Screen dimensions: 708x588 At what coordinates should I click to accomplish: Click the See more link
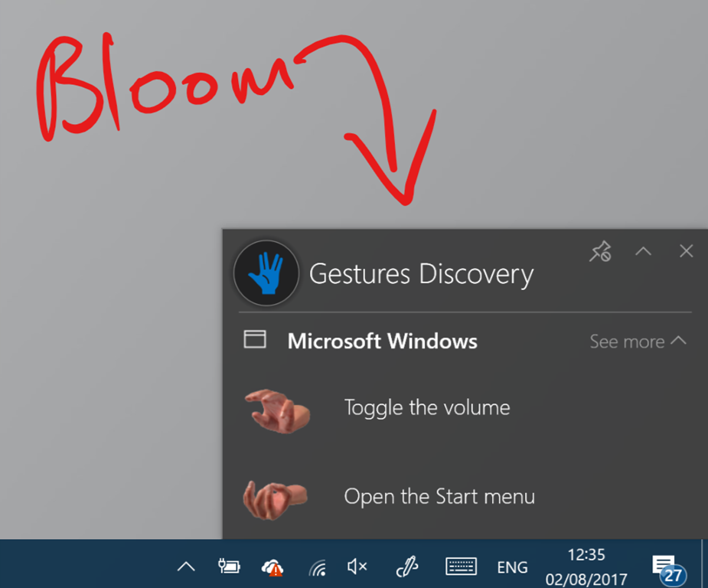pyautogui.click(x=627, y=342)
